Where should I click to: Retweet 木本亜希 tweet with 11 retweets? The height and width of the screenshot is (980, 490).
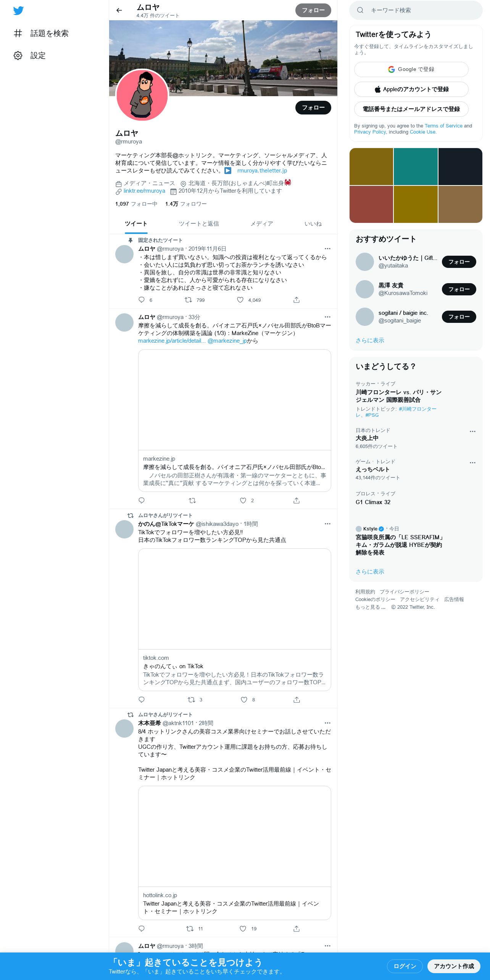click(190, 928)
